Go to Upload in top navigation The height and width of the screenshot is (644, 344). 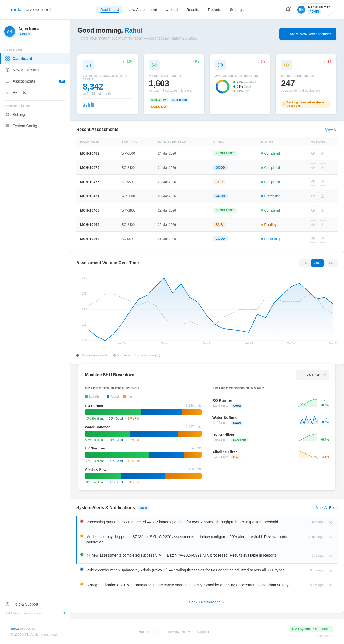pyautogui.click(x=171, y=10)
